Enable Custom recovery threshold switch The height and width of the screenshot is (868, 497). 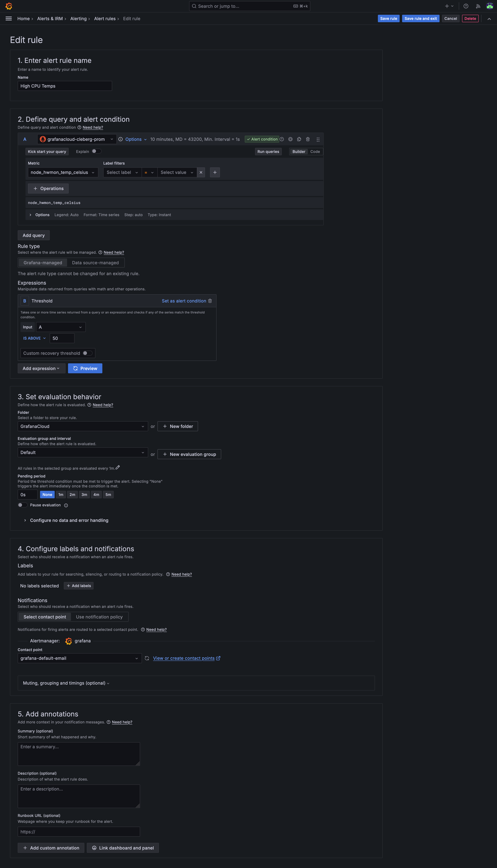click(x=87, y=353)
